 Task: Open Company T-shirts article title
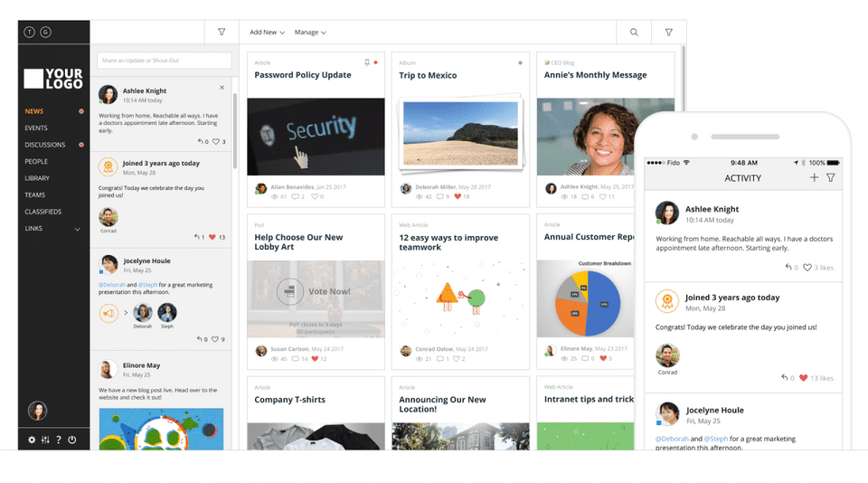(x=289, y=400)
